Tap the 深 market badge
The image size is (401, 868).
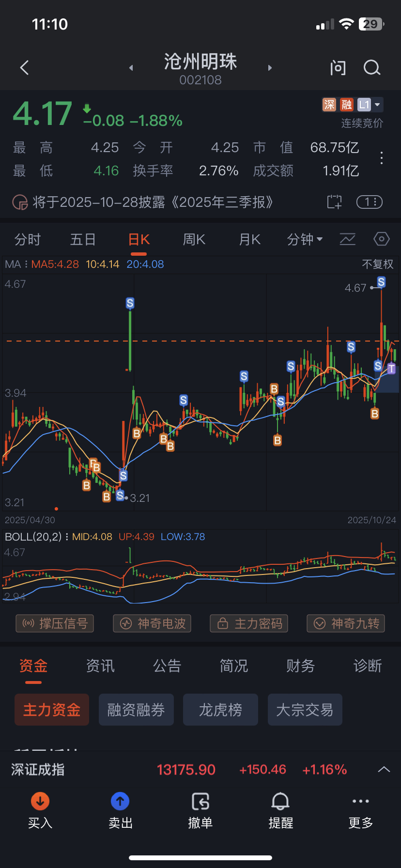point(329,105)
